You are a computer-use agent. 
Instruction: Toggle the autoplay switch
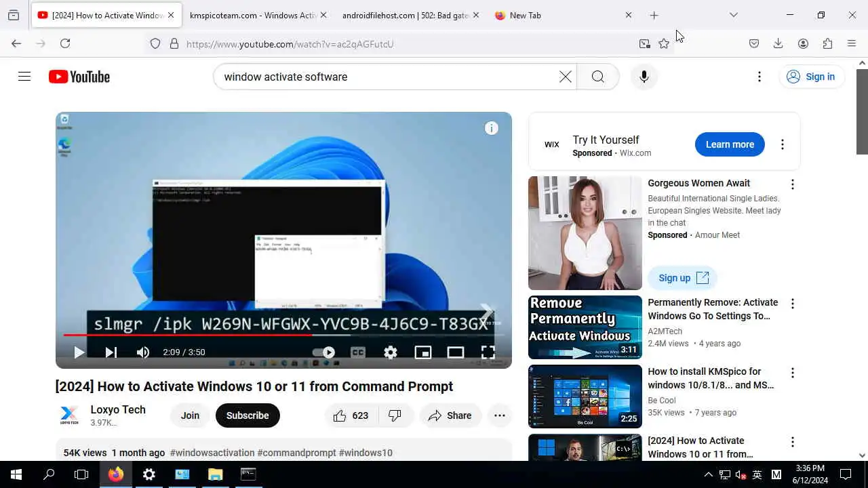(x=324, y=352)
